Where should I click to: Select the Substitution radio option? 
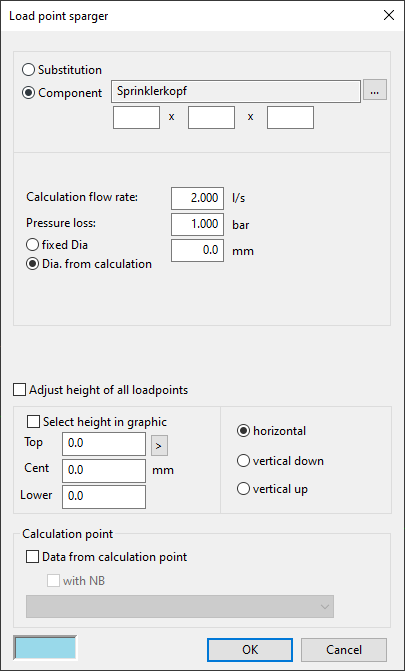(62, 70)
